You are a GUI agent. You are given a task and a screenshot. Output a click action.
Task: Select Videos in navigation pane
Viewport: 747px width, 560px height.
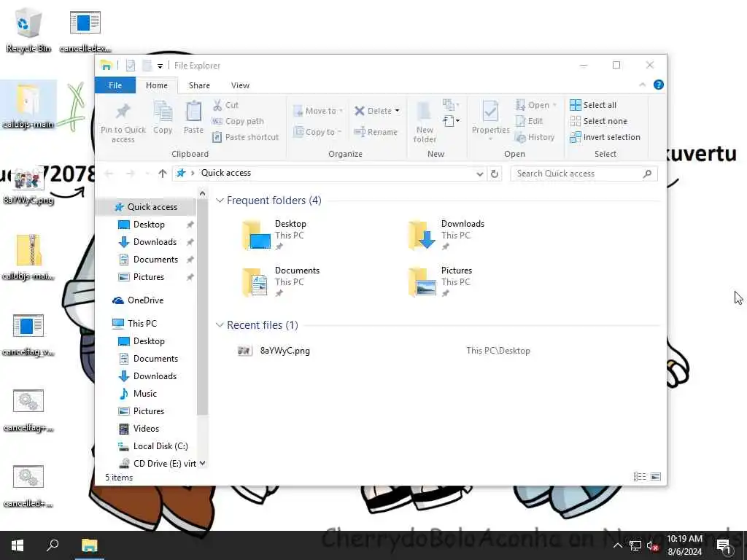tap(139, 429)
